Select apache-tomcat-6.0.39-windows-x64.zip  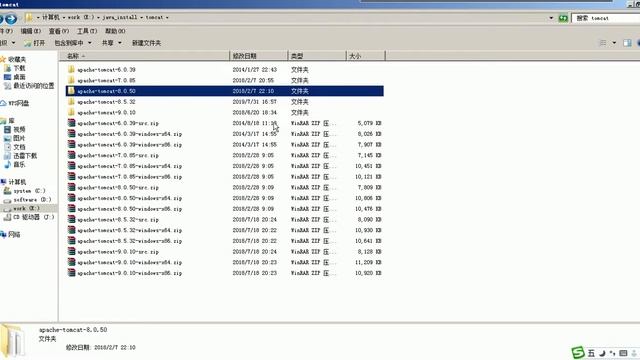(x=224, y=134)
